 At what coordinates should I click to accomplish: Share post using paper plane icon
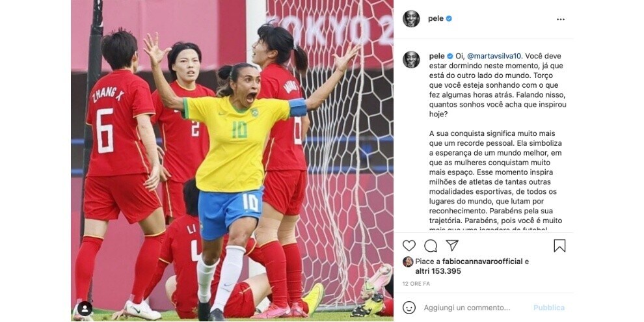(452, 246)
